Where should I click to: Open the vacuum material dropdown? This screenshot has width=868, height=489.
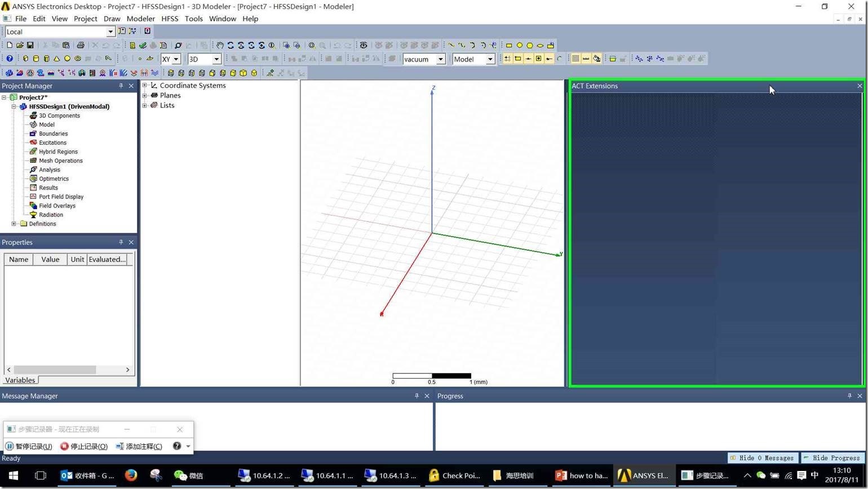coord(441,59)
